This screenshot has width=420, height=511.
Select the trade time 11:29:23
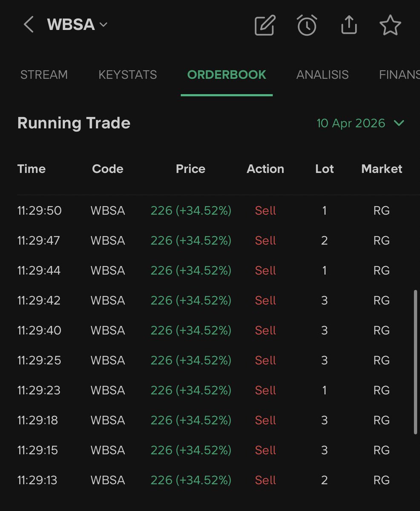[x=39, y=390]
